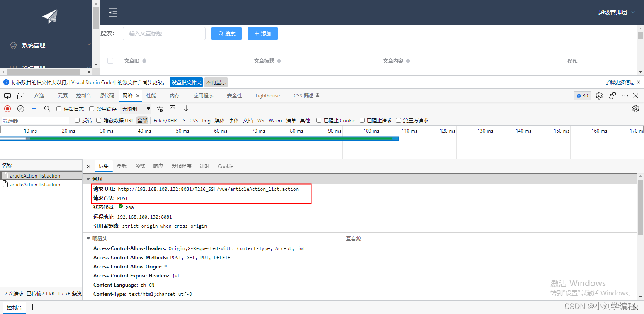644x314 pixels.
Task: Open the 超级管理员 user dropdown
Action: pyautogui.click(x=616, y=12)
